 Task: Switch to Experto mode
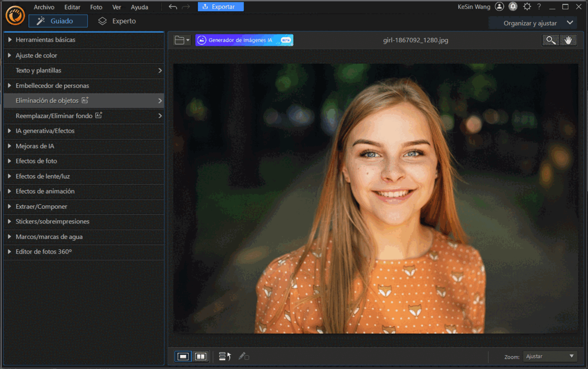click(117, 21)
